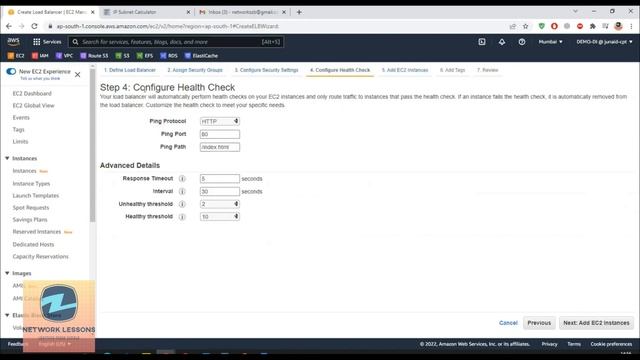
Task: Show info for Interval
Action: [182, 191]
